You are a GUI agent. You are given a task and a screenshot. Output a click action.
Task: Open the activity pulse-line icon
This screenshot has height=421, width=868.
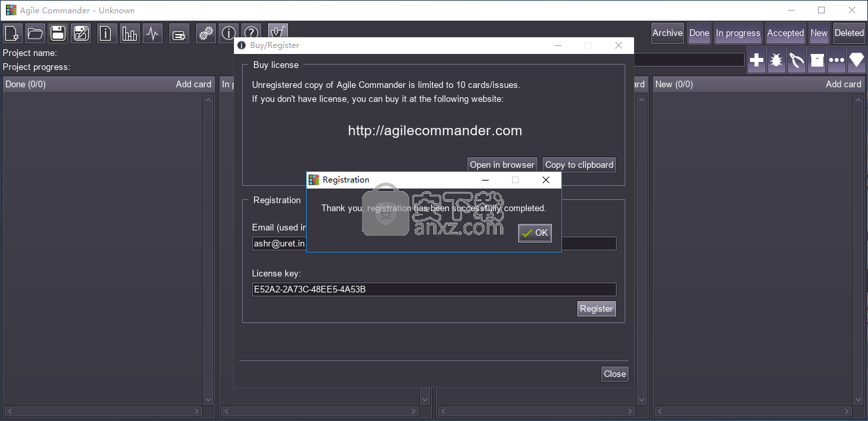tap(153, 33)
